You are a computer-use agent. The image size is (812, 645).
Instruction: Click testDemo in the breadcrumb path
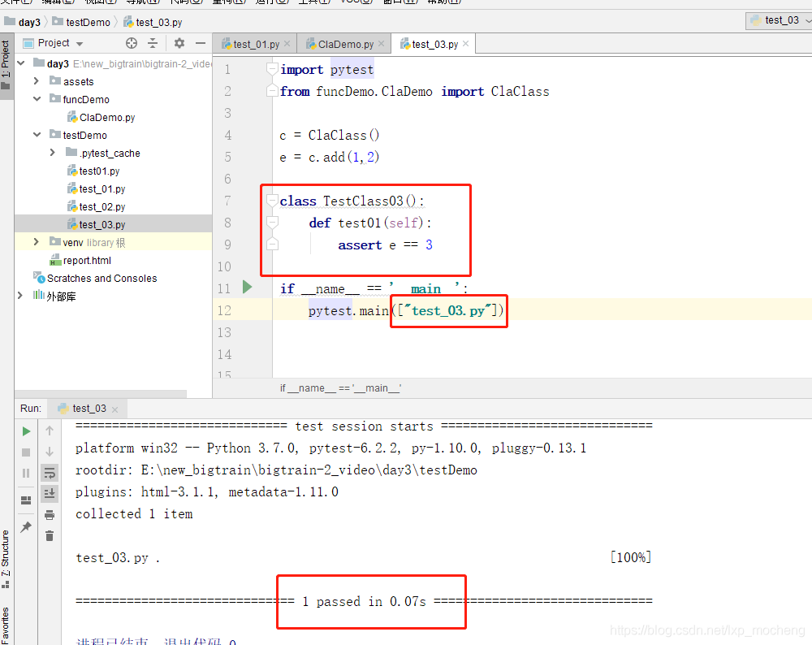point(86,22)
